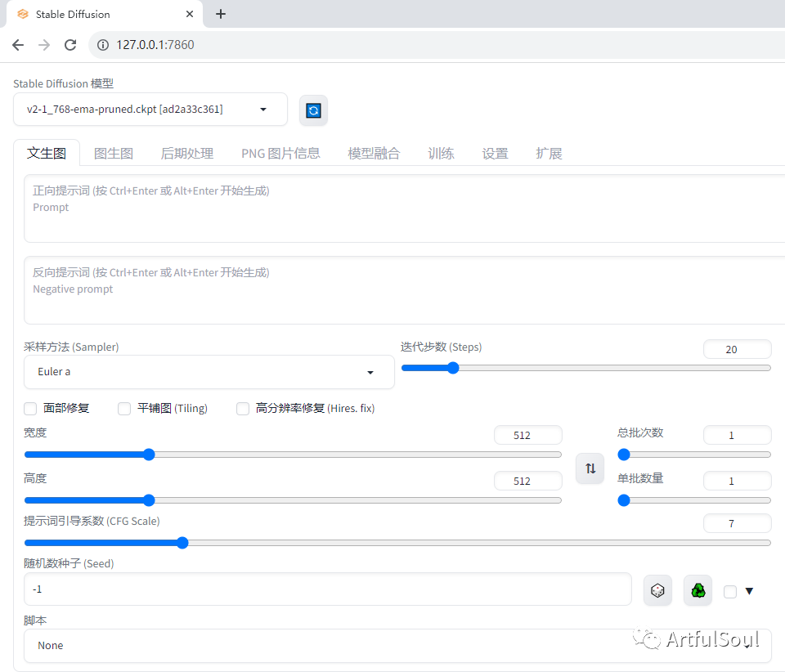Switch to the 图生图 tab
785x672 pixels.
tap(114, 153)
